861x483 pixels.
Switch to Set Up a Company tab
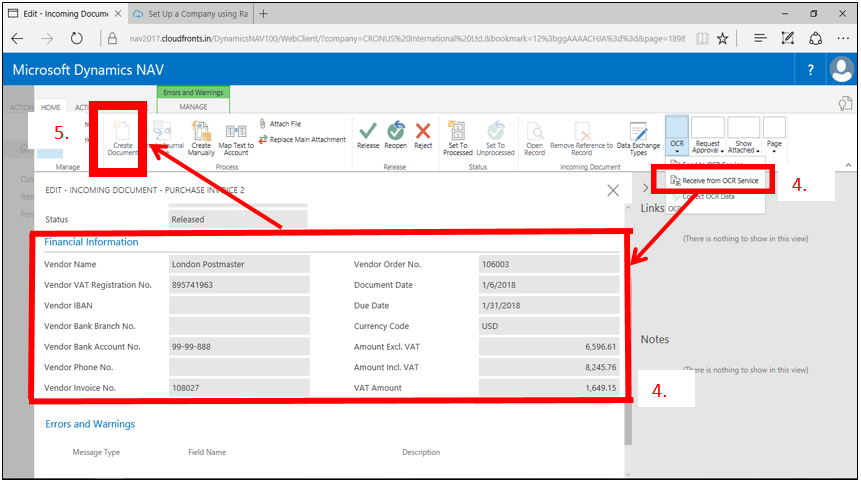(x=192, y=14)
